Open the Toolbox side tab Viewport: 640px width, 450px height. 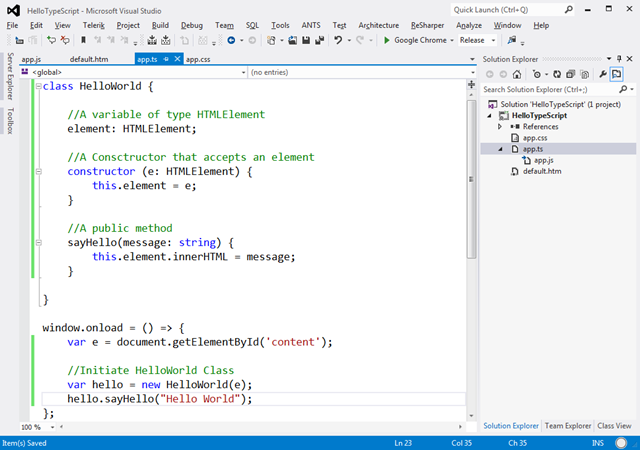(x=10, y=121)
